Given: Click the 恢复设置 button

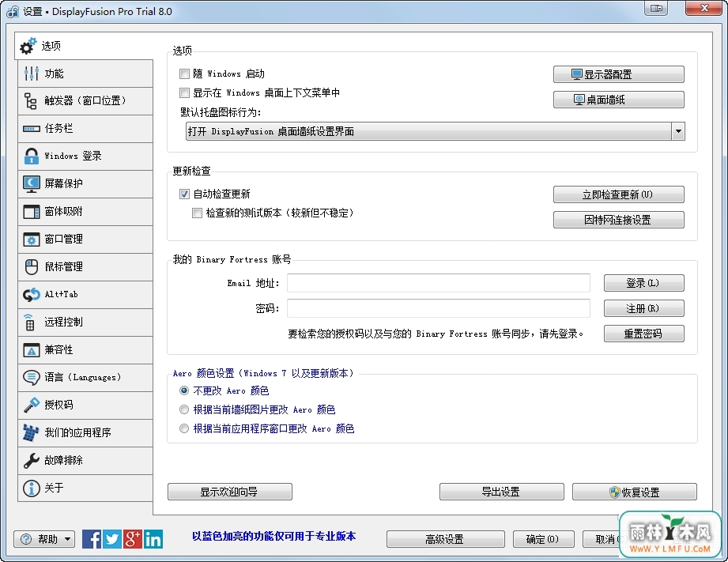Looking at the screenshot, I should (635, 492).
